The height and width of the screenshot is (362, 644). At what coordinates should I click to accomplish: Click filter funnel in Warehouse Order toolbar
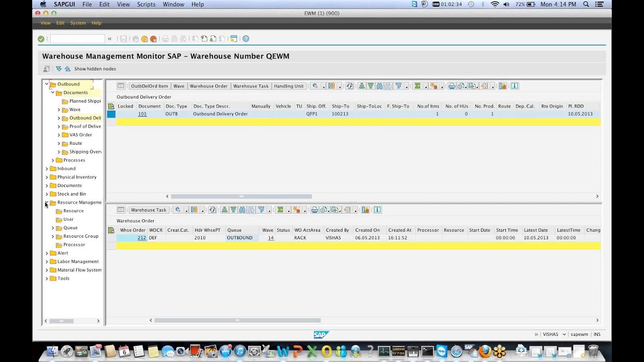point(261,210)
